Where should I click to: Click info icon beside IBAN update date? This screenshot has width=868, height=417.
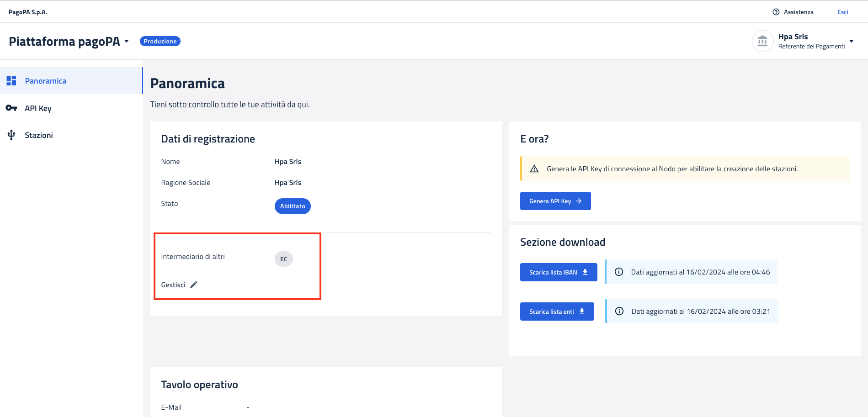pyautogui.click(x=619, y=272)
